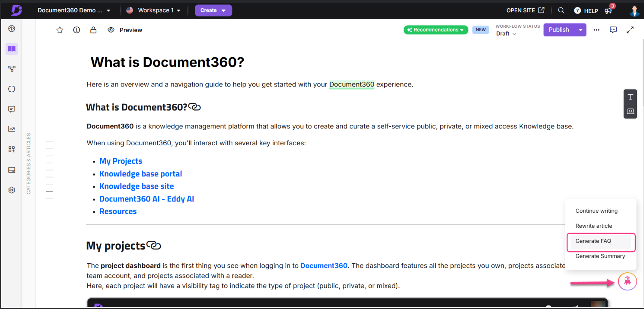Open the article Preview
644x309 pixels.
click(x=125, y=30)
